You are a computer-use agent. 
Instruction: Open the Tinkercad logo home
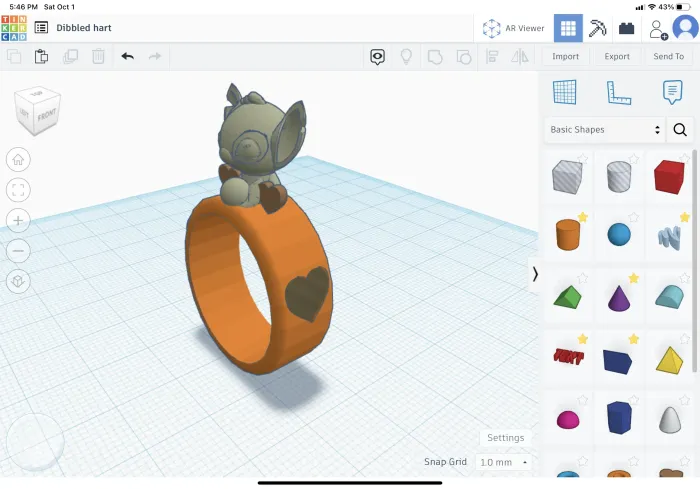[x=14, y=28]
